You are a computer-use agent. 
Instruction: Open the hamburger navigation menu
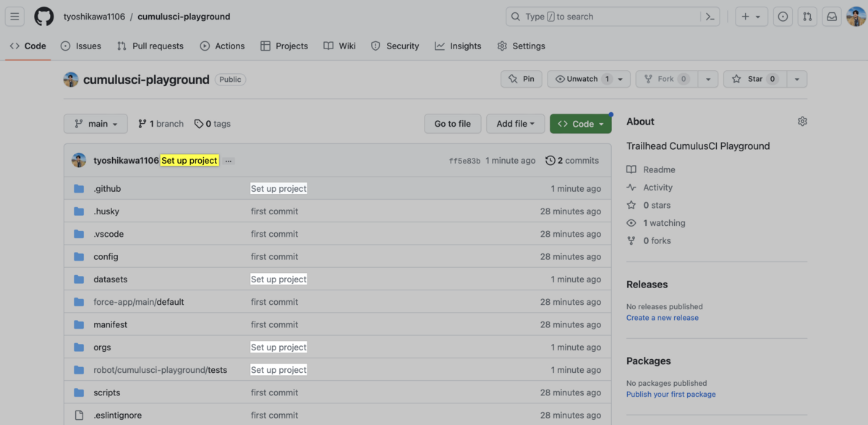(x=14, y=17)
